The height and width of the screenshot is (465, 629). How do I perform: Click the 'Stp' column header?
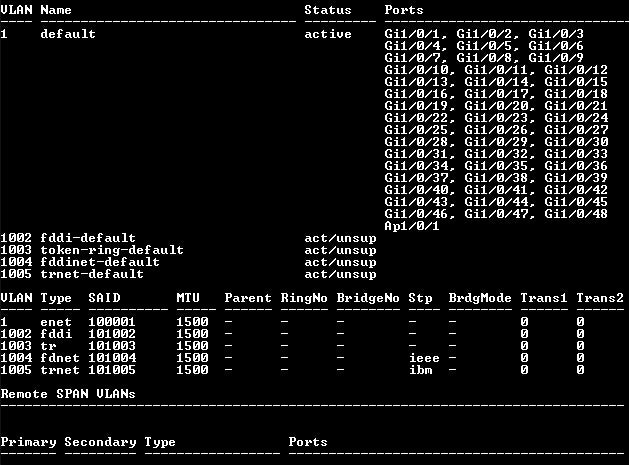click(x=420, y=298)
